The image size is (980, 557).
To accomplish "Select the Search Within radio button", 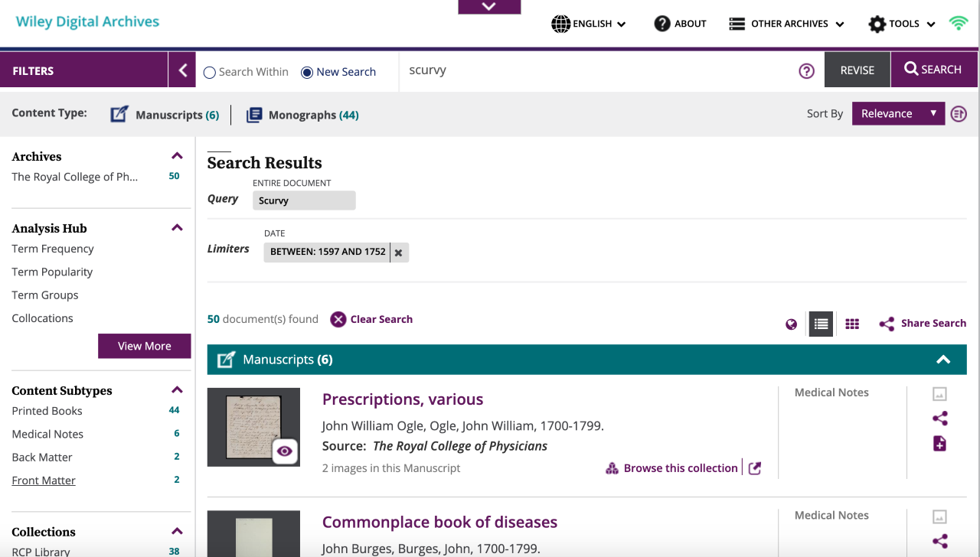I will (210, 73).
